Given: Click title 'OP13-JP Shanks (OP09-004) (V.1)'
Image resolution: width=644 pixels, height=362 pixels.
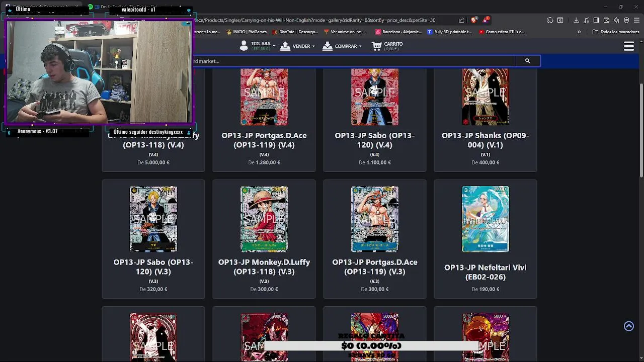Looking at the screenshot, I should coord(486,140).
